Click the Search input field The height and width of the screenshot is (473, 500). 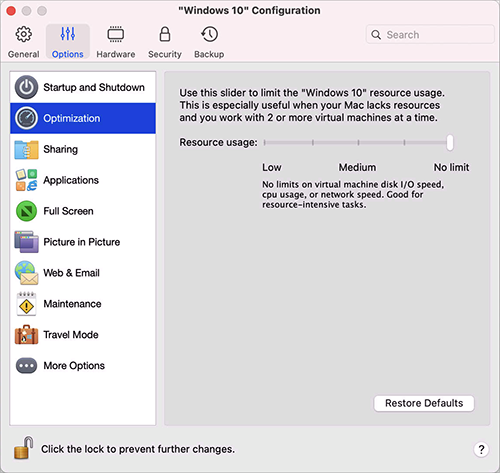(x=430, y=34)
